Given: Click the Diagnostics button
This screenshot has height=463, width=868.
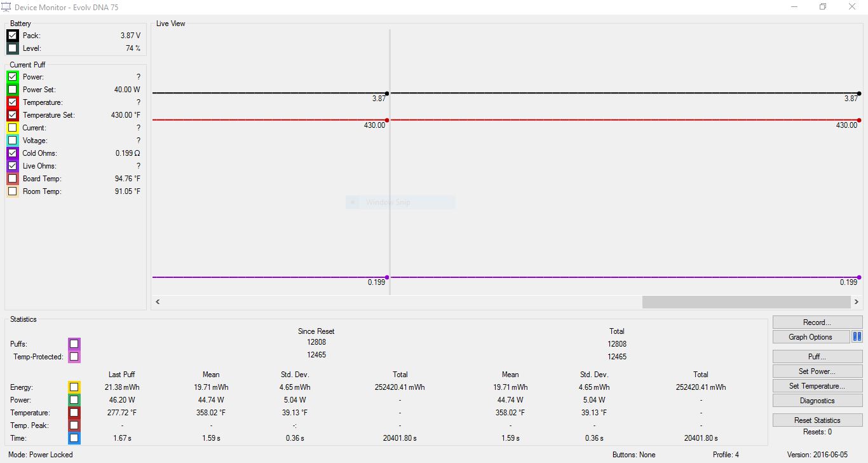Looking at the screenshot, I should [817, 401].
